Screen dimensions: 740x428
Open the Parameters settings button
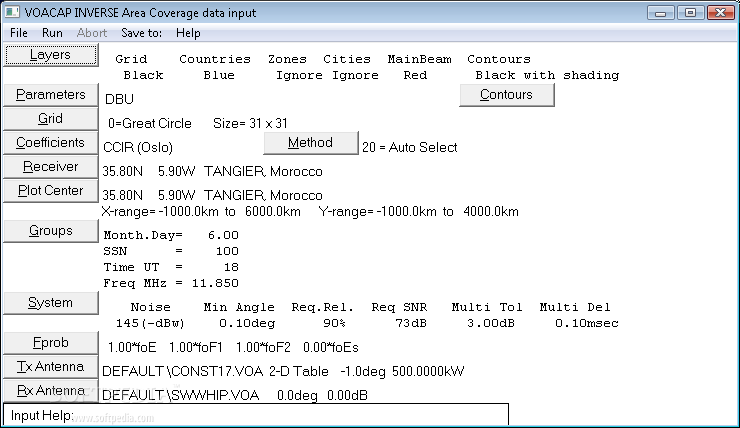tap(50, 95)
